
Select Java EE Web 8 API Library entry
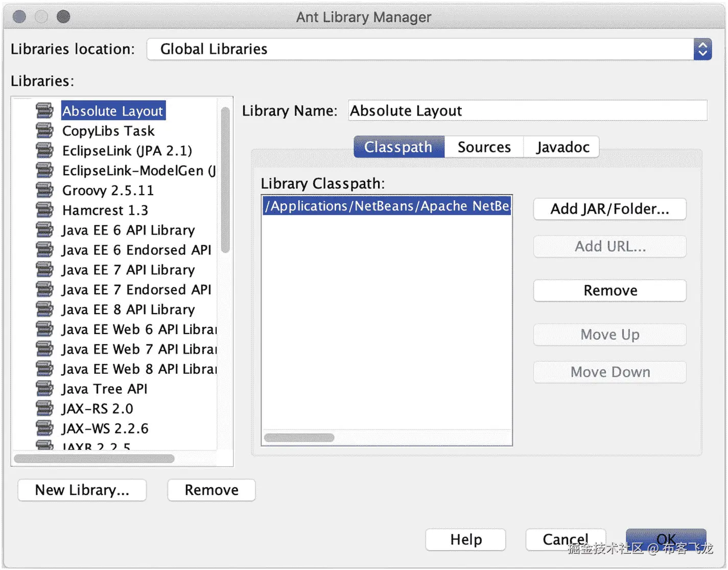tap(139, 369)
